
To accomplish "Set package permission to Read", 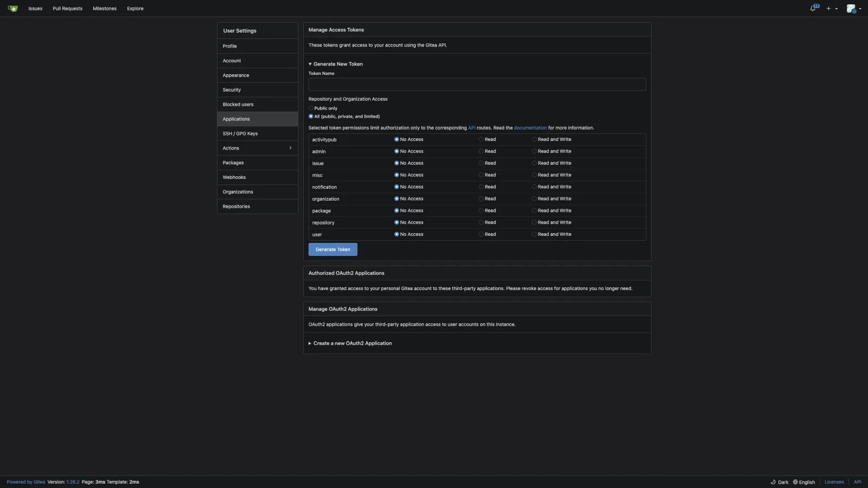I will [481, 211].
